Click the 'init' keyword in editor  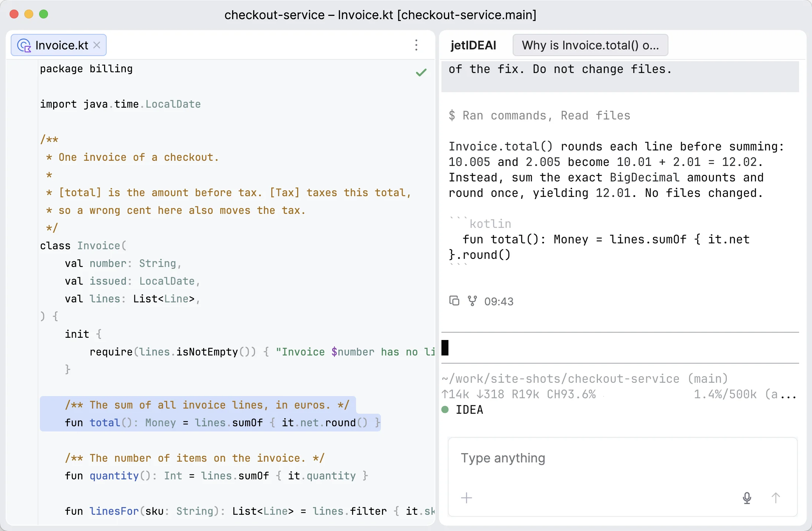tap(77, 334)
